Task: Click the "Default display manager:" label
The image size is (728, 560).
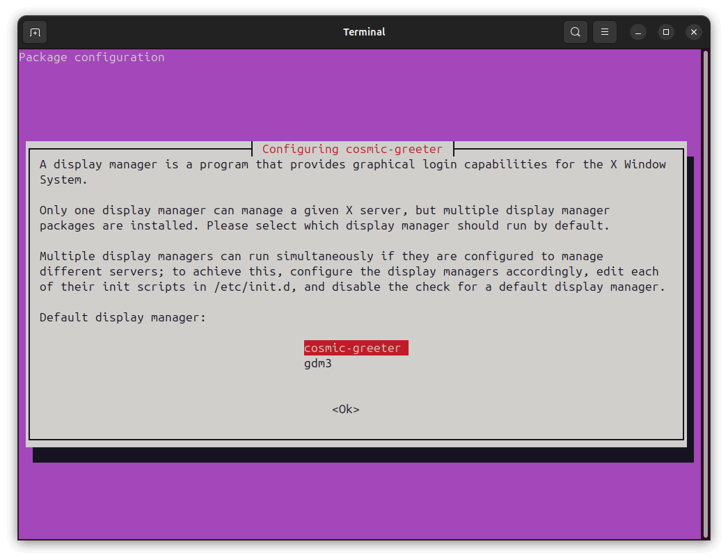Action: tap(123, 317)
